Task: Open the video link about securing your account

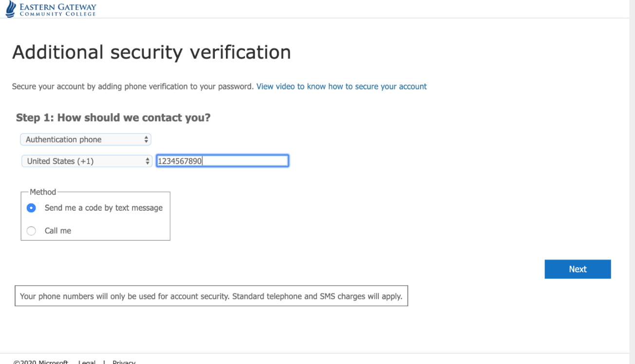Action: pyautogui.click(x=341, y=87)
